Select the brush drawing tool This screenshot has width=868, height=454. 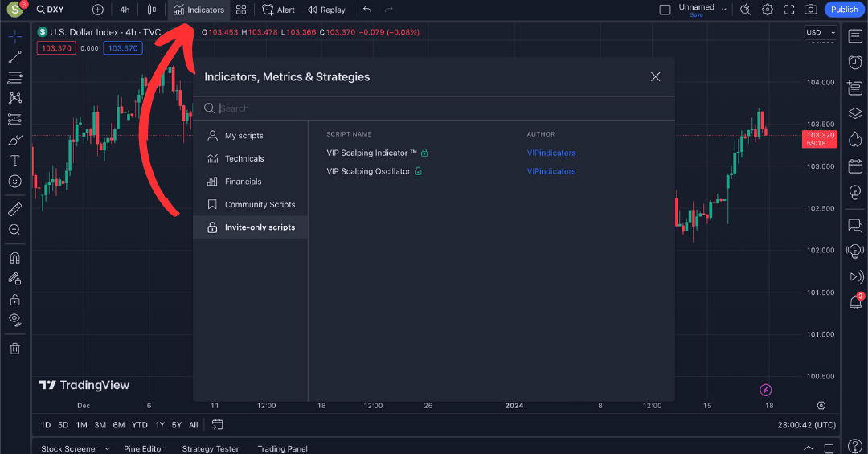click(x=15, y=140)
